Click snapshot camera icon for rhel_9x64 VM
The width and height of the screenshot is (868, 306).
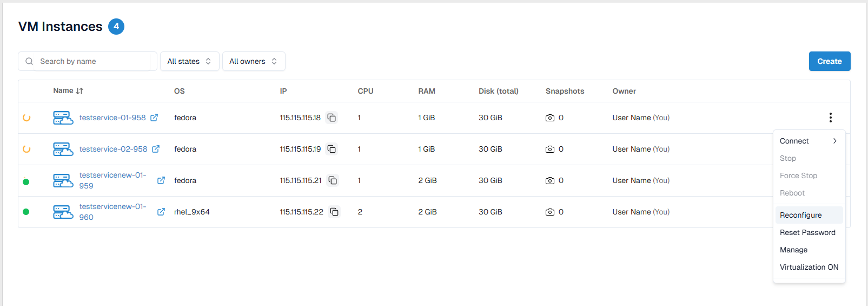pyautogui.click(x=550, y=212)
